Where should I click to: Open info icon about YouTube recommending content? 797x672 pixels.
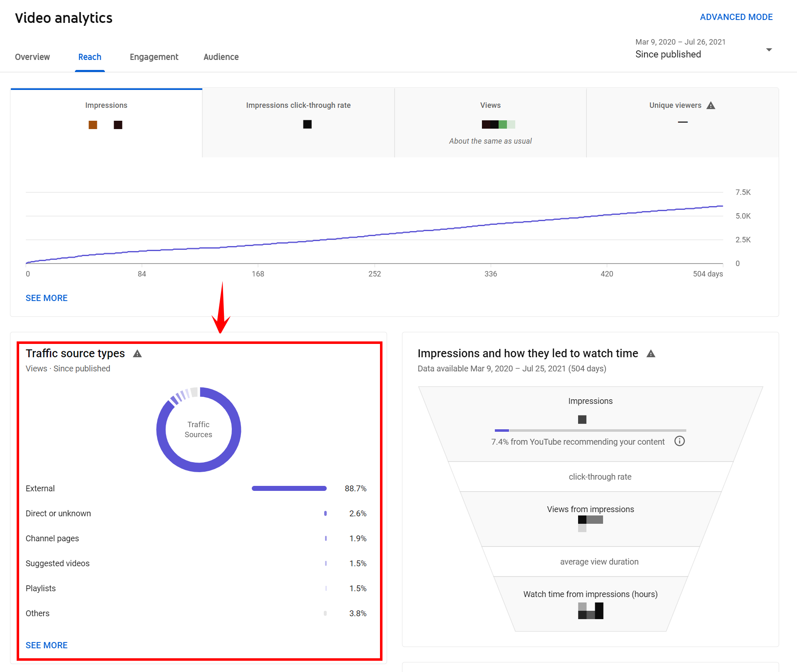tap(679, 441)
